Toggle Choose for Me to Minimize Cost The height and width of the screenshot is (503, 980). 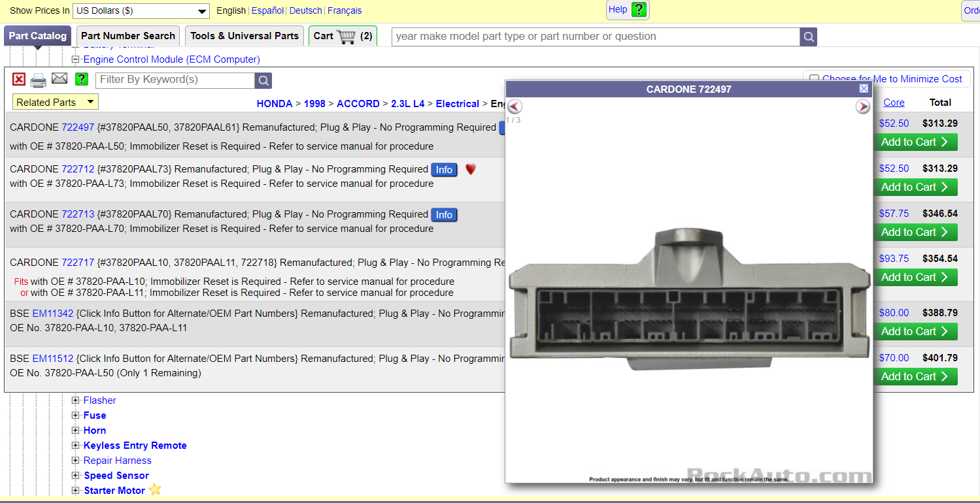814,79
